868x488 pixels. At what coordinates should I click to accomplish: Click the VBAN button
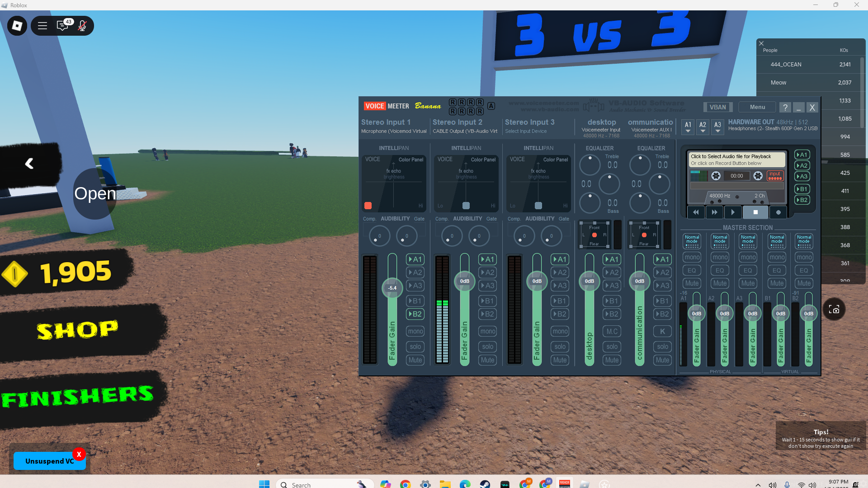point(717,107)
